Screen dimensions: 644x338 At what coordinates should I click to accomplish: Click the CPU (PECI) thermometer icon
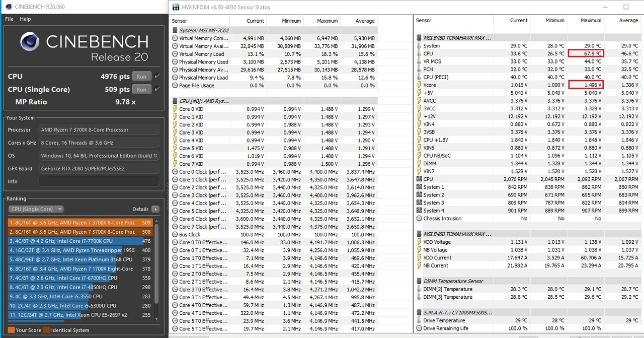[419, 77]
